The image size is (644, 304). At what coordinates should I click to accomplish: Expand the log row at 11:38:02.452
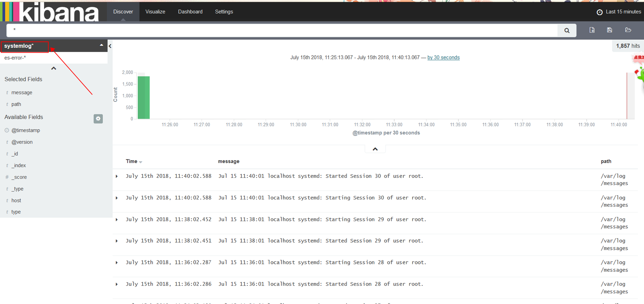[117, 219]
